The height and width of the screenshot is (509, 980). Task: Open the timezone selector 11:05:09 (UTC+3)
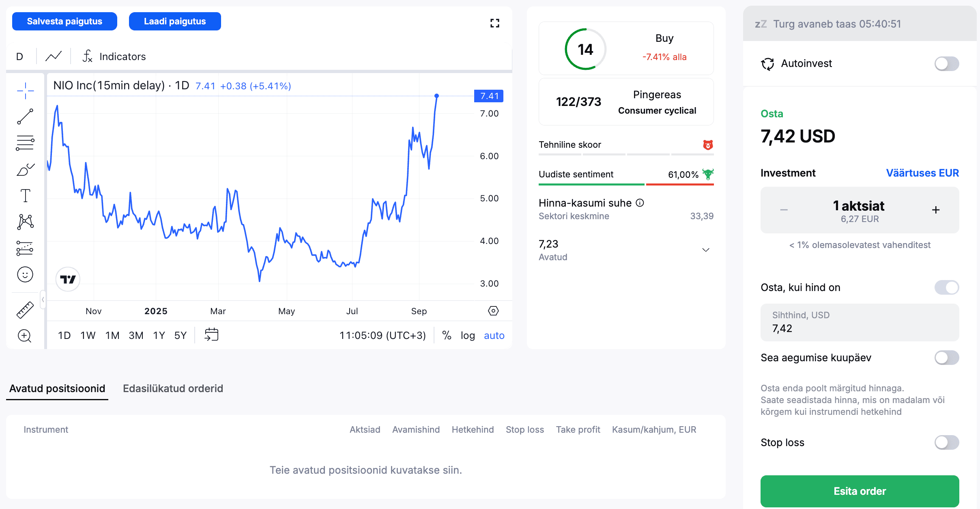[x=383, y=335]
